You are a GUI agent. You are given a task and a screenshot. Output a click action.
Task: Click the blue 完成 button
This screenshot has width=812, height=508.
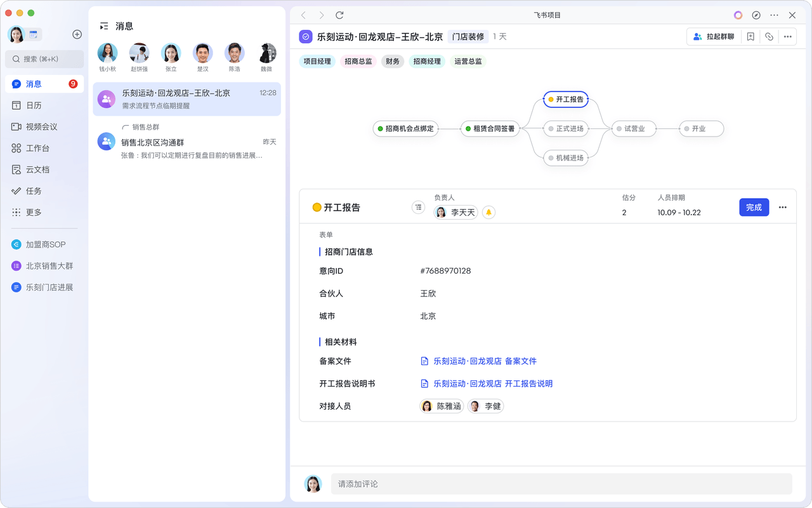point(754,207)
